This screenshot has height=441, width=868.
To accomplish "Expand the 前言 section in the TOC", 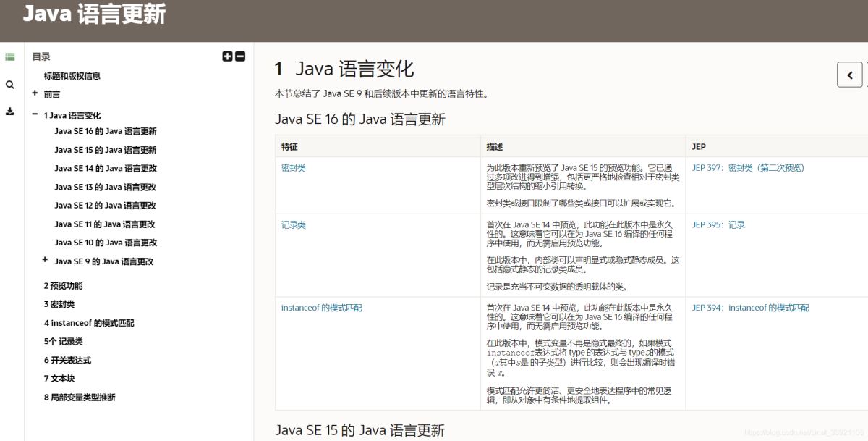I will 35,93.
